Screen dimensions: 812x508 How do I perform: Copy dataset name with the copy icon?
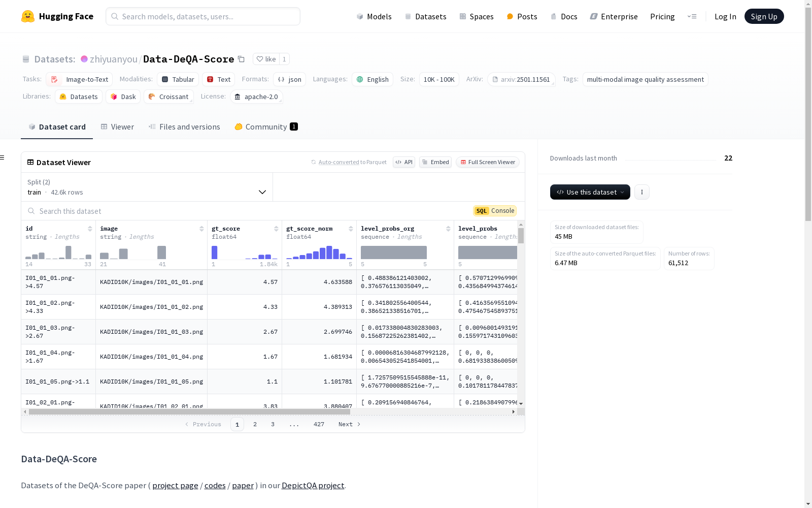tap(242, 59)
